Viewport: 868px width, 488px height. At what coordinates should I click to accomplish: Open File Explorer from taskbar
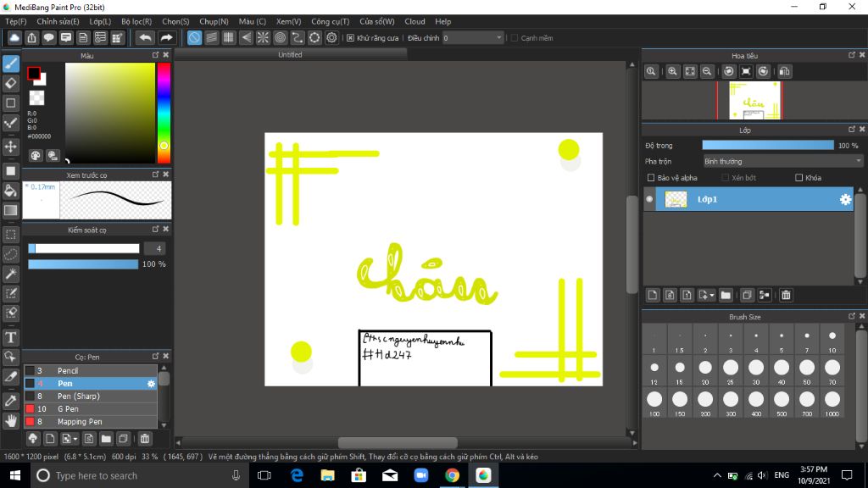[328, 475]
